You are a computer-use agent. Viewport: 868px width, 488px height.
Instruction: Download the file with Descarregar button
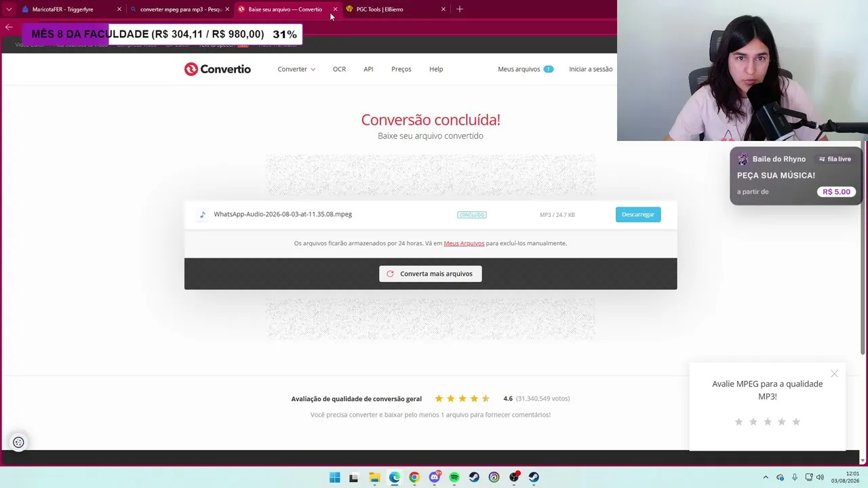click(x=638, y=214)
